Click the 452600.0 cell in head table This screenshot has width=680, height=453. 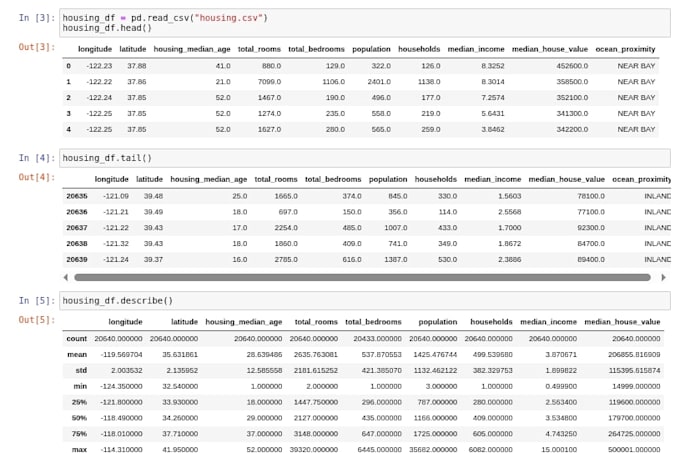click(572, 66)
